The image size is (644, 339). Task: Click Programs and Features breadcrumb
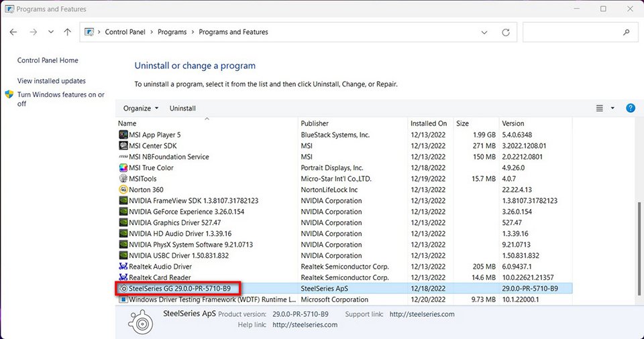(233, 32)
